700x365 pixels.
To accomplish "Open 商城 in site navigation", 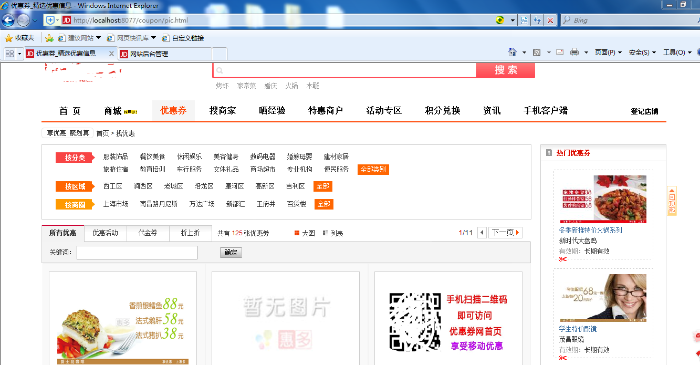I will (112, 111).
